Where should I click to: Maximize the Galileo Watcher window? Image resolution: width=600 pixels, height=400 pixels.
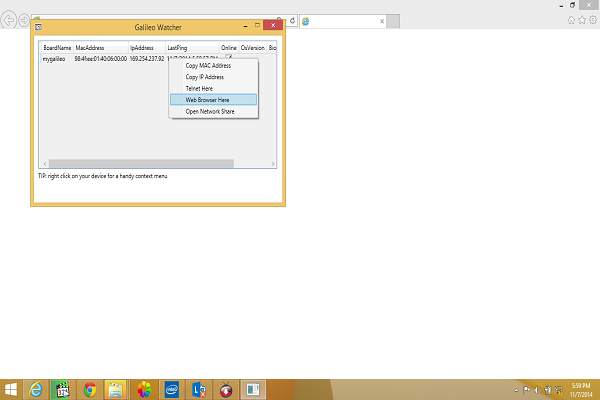pyautogui.click(x=257, y=25)
